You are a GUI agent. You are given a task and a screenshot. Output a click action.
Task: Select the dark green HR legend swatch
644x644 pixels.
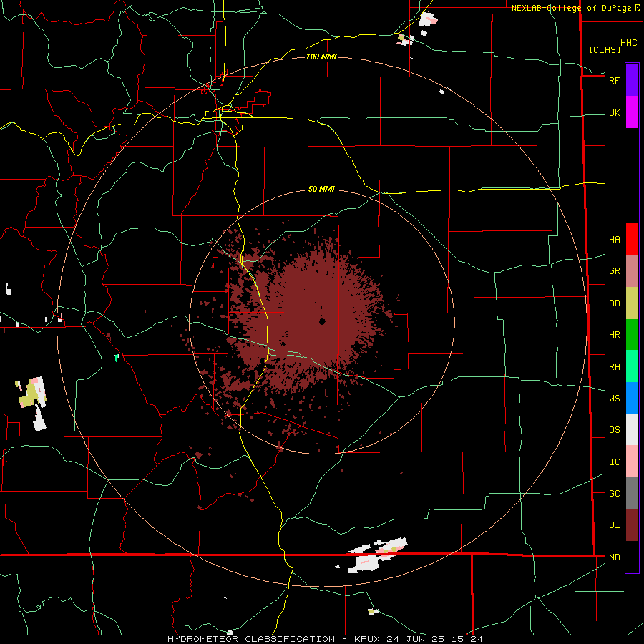[x=632, y=335]
